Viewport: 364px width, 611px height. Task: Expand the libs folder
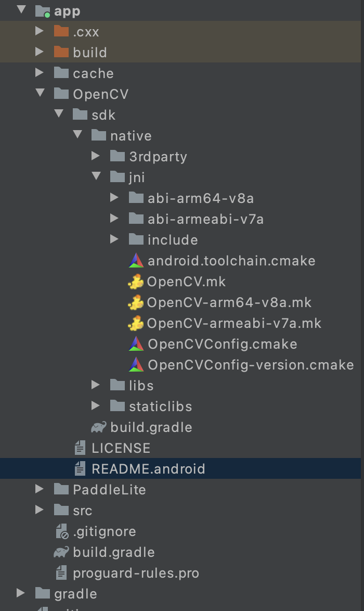click(x=95, y=385)
